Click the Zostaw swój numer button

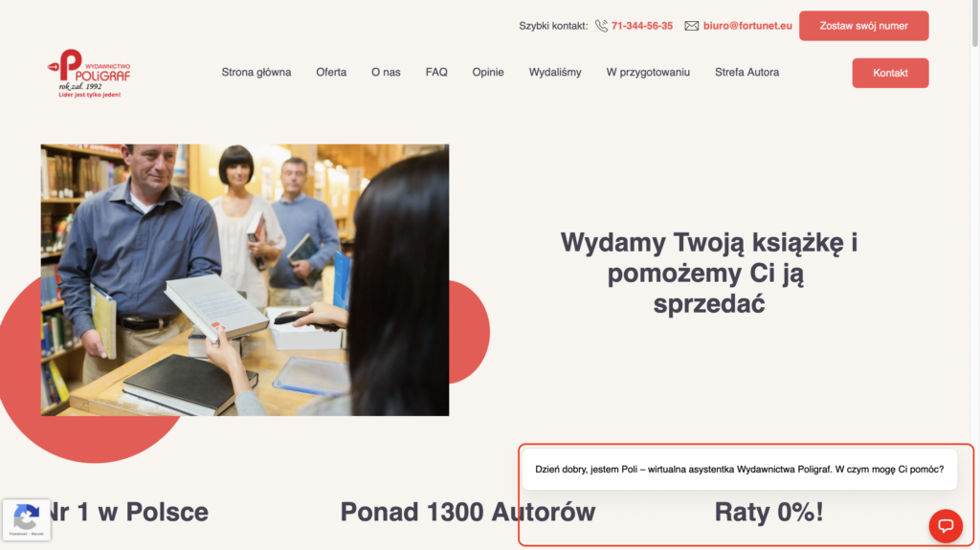coord(864,26)
